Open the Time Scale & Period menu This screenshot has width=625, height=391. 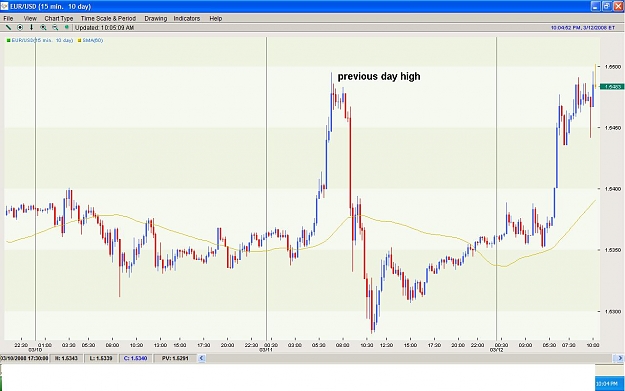[108, 18]
